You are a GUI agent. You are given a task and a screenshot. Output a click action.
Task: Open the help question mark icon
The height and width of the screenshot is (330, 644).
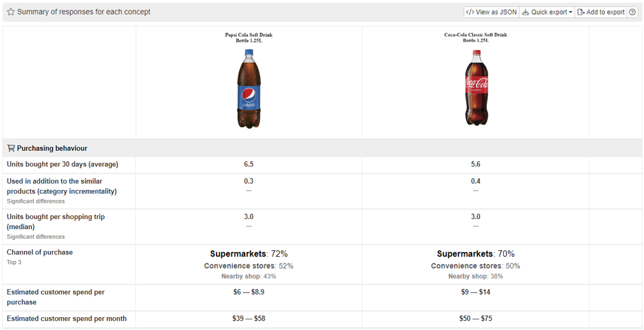[632, 12]
